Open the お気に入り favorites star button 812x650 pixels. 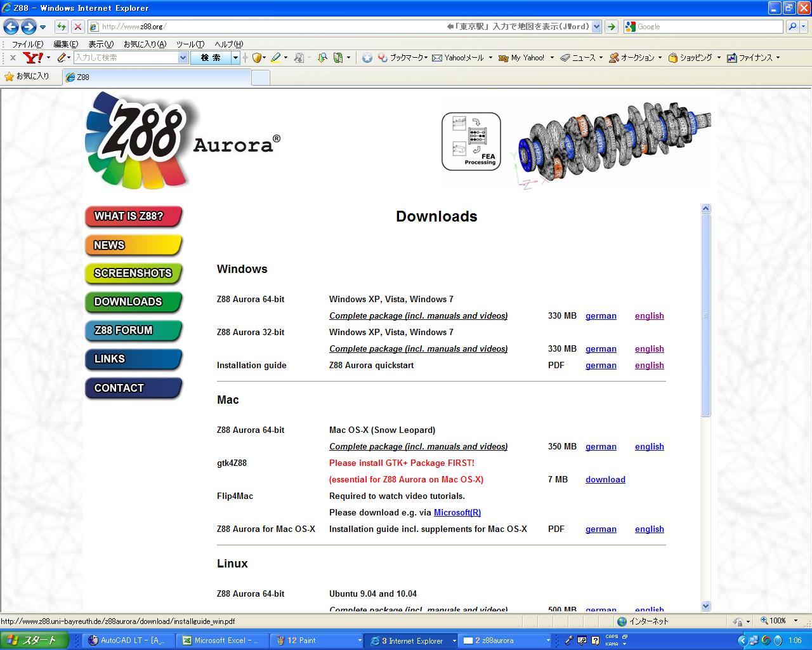[x=27, y=76]
